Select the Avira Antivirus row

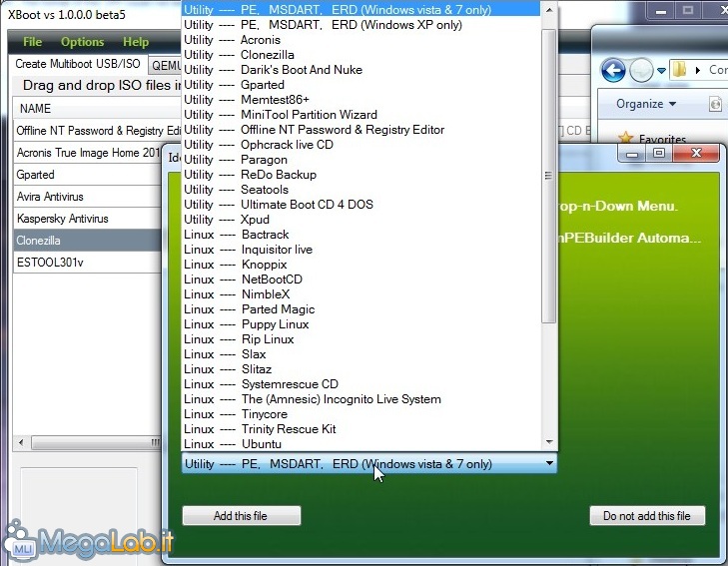[x=88, y=197]
